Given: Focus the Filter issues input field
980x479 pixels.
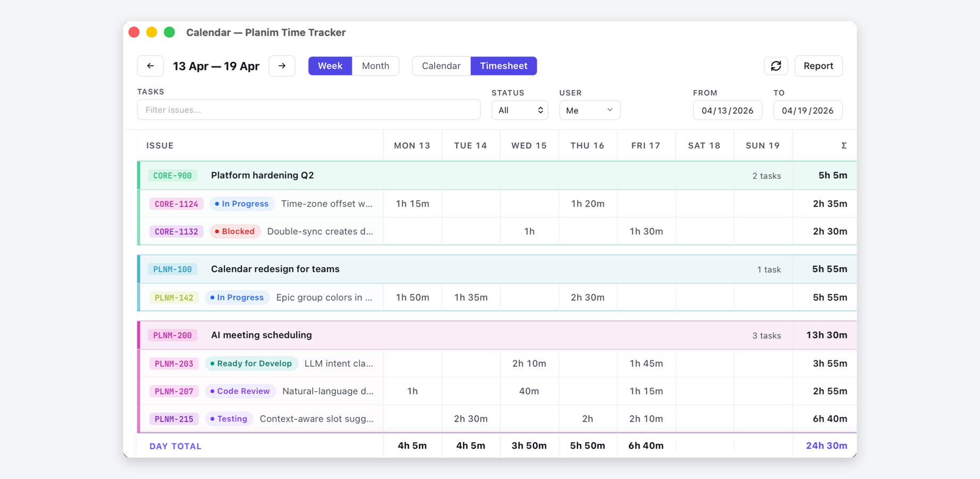Looking at the screenshot, I should (309, 110).
